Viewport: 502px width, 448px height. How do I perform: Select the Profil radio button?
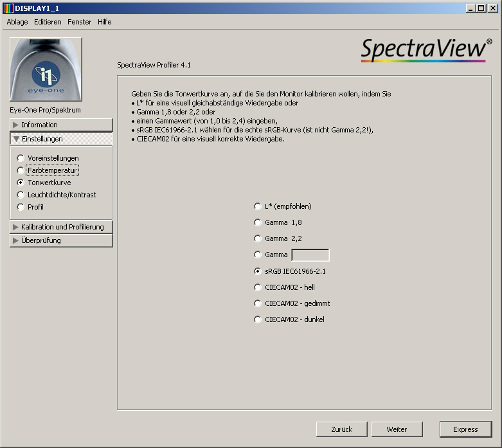[x=21, y=207]
